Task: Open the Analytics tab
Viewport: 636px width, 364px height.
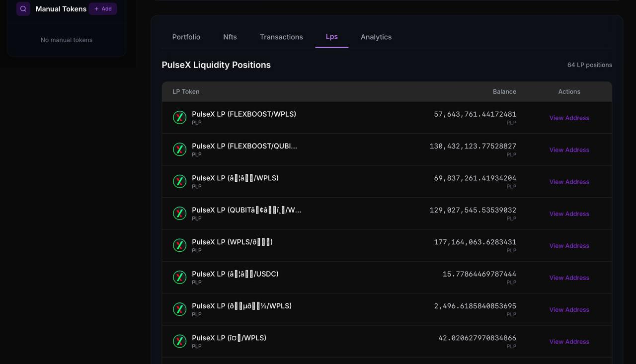Action: pyautogui.click(x=376, y=37)
